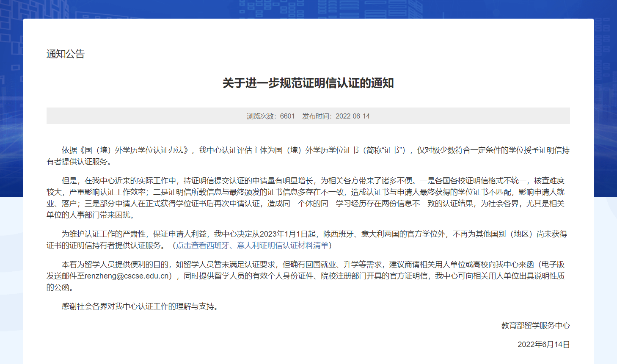Image resolution: width=617 pixels, height=364 pixels.
Task: Open the 西班牙、意大利证明信认证材料清单 link
Action: coord(252,245)
